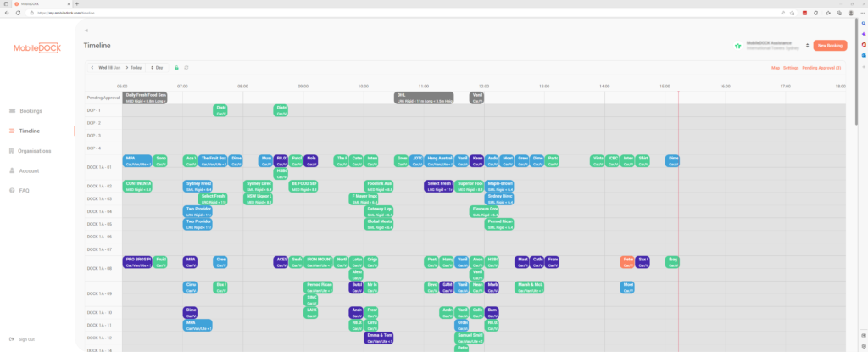Select the PRO BROS booking on DOCK 1A-08
Screen dimensions: 868x352
click(137, 262)
